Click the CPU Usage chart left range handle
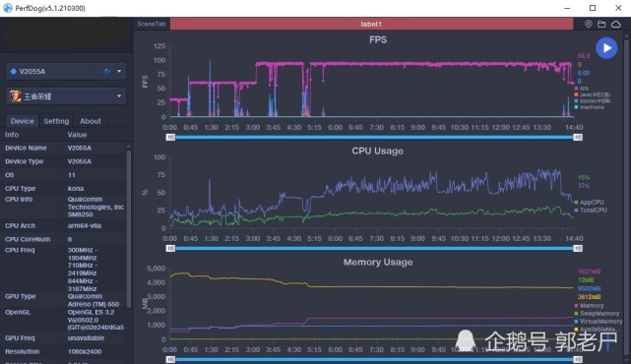Image resolution: width=631 pixels, height=364 pixels. 170,249
